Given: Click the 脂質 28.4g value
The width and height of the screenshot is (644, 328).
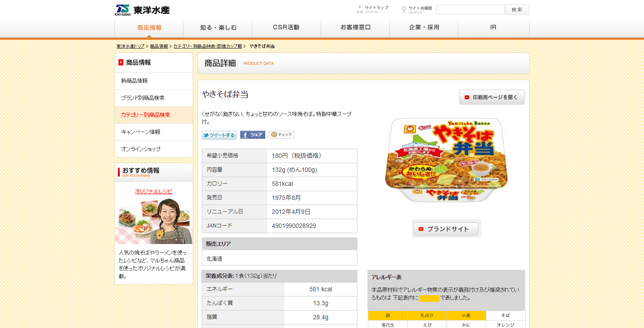Looking at the screenshot, I should click(x=321, y=317).
